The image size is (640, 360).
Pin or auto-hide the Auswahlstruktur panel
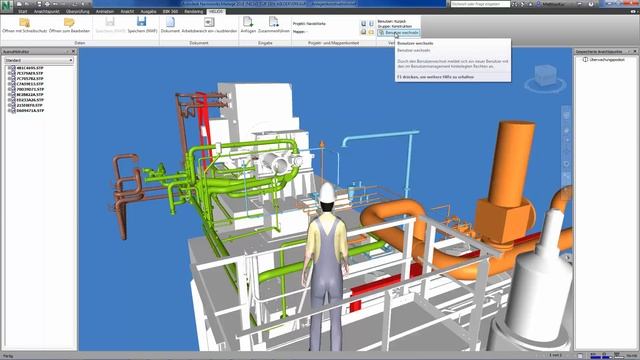tap(67, 51)
